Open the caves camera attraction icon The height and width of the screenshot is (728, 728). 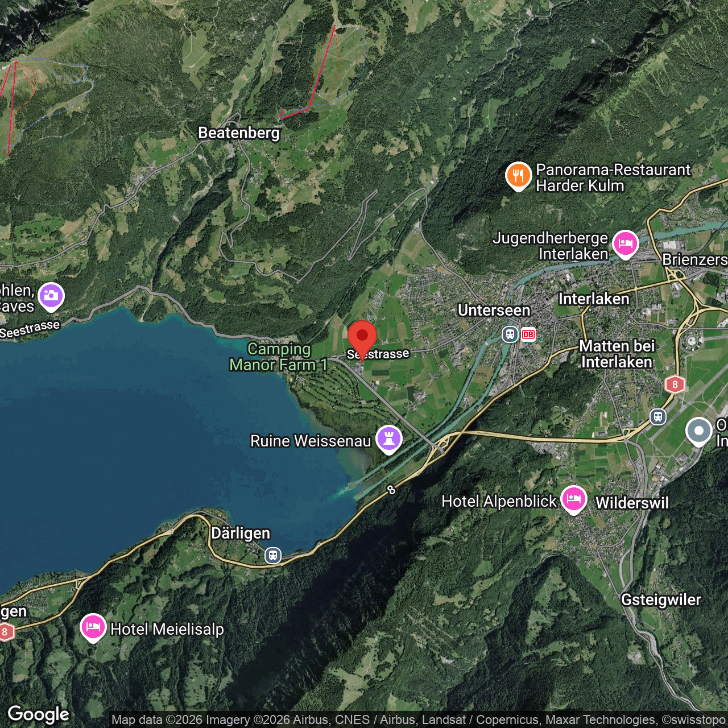[x=51, y=297]
